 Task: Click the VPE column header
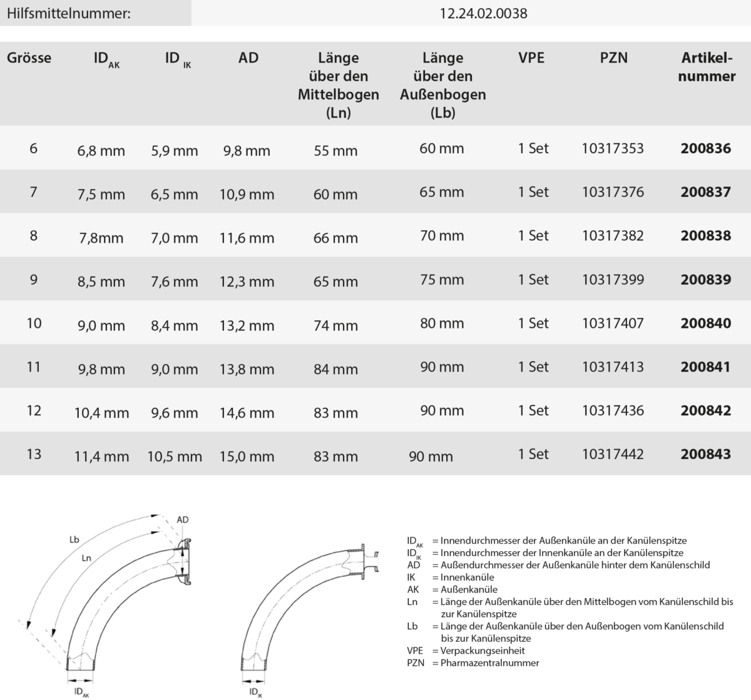point(531,58)
